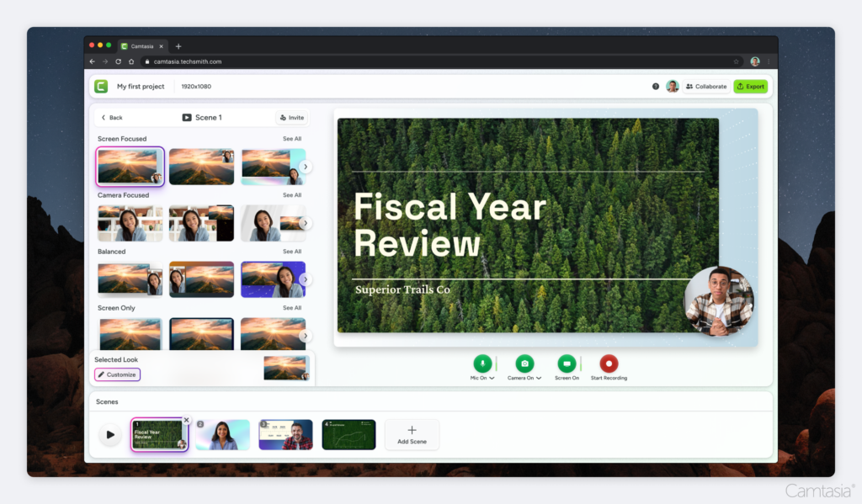Click the user profile avatar in header
Image resolution: width=862 pixels, height=504 pixels.
673,86
